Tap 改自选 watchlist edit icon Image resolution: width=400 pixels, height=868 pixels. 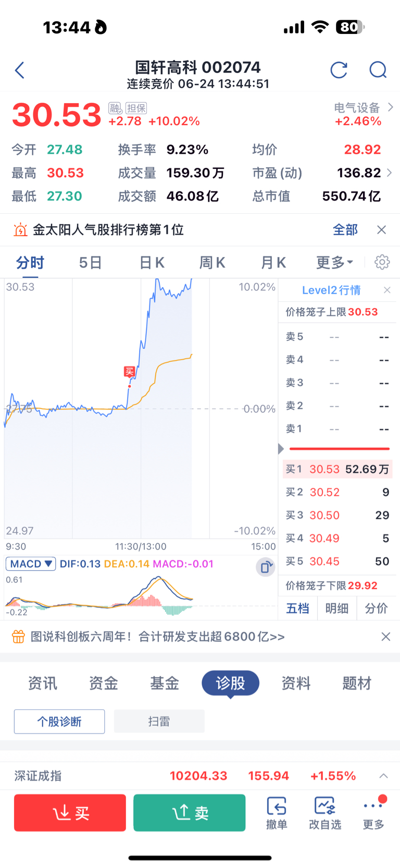point(325,813)
